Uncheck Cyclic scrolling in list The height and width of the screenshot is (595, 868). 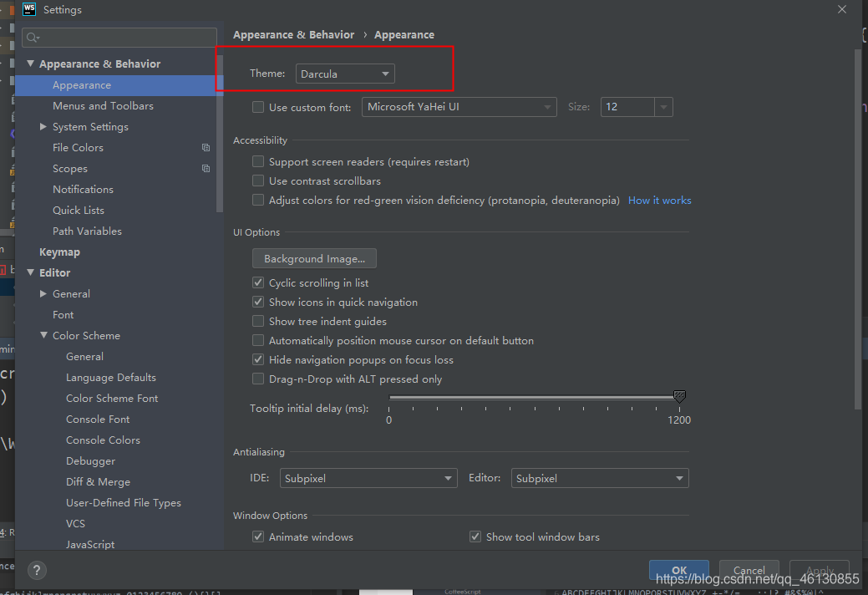pos(258,282)
